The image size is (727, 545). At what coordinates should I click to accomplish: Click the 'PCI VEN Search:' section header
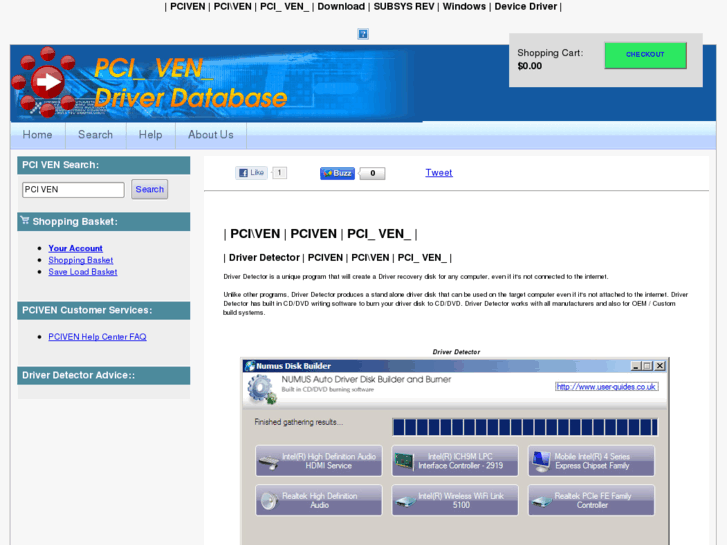point(104,165)
